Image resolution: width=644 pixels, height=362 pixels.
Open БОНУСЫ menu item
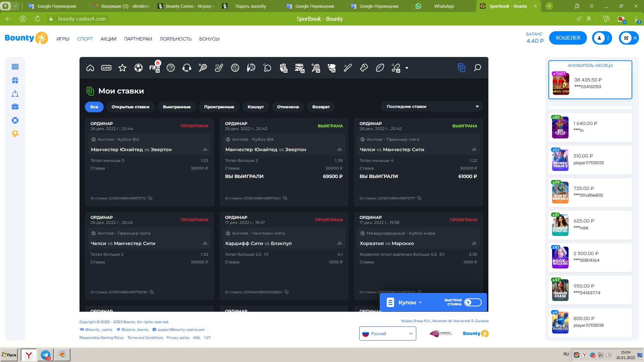(209, 39)
